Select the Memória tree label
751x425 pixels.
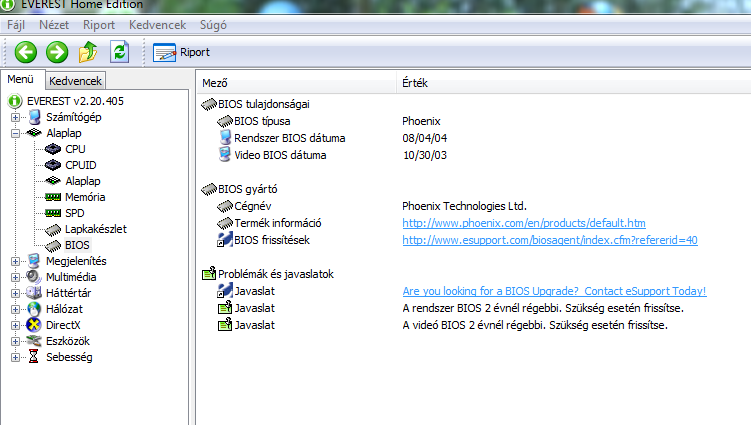tap(85, 197)
